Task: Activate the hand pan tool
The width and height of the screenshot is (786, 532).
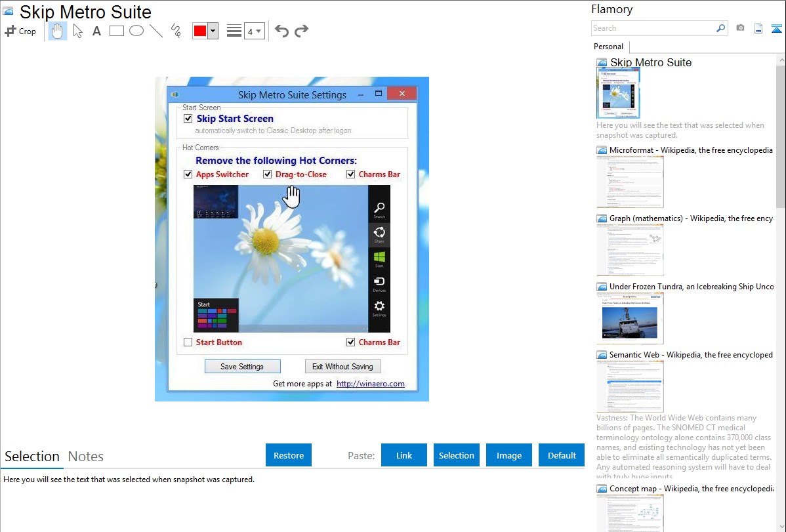Action: click(x=58, y=31)
